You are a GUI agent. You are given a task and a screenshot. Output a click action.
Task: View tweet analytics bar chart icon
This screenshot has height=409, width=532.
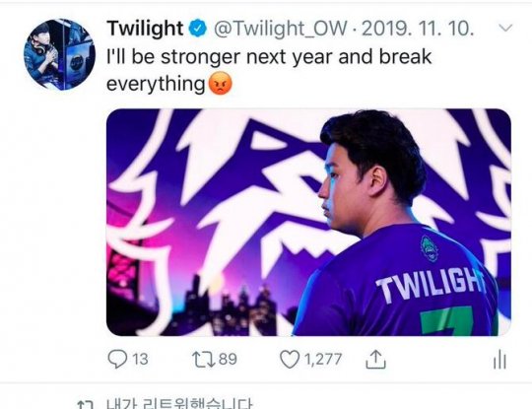point(499,361)
